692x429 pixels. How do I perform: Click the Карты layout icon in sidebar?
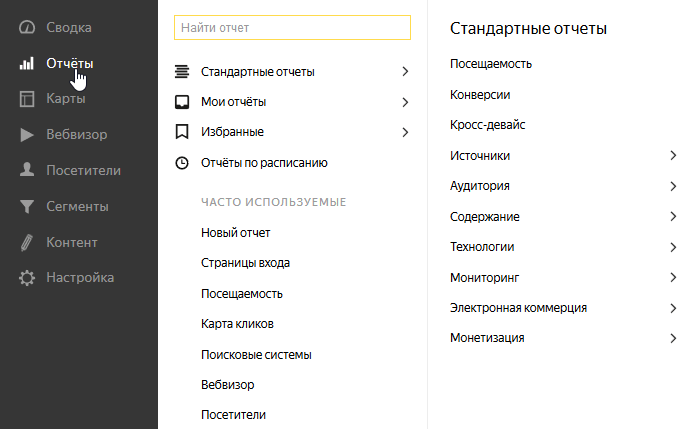point(28,99)
